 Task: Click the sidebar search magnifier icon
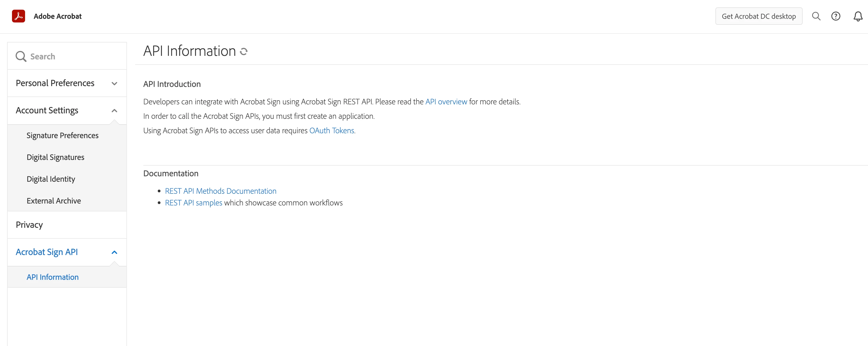pyautogui.click(x=21, y=56)
